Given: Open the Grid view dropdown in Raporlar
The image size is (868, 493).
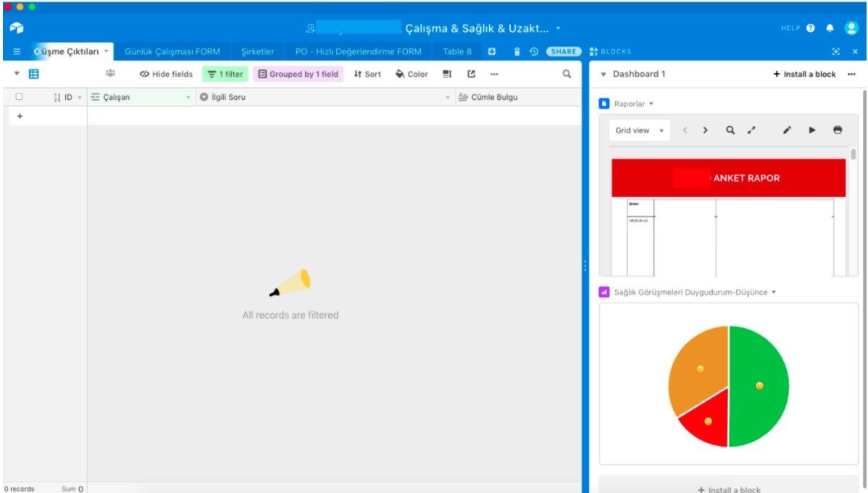Looking at the screenshot, I should pyautogui.click(x=639, y=131).
